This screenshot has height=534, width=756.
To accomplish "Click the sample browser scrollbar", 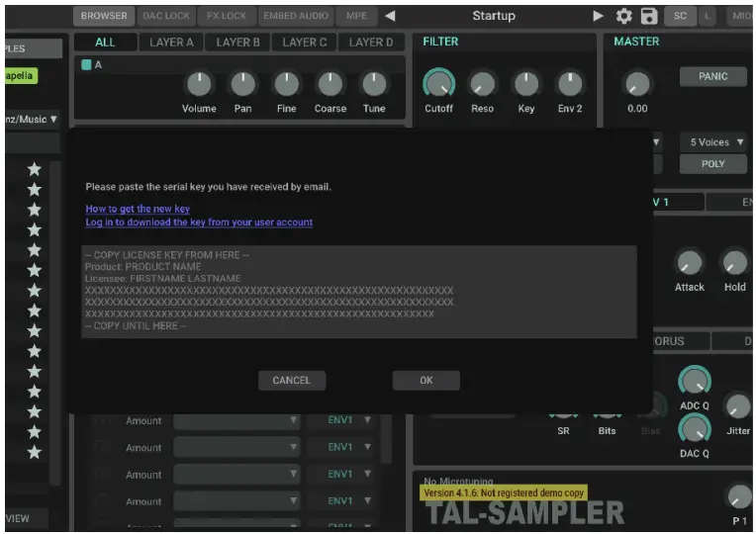I will pos(55,323).
